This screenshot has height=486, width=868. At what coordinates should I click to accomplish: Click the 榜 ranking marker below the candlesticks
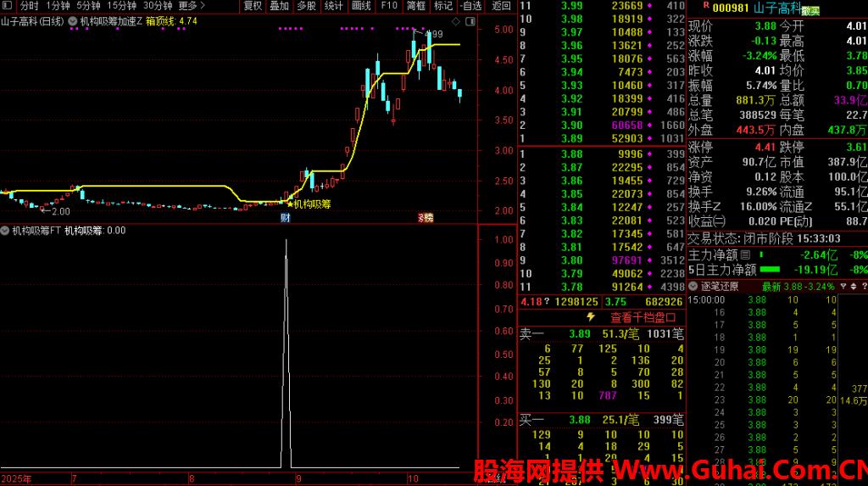pyautogui.click(x=426, y=218)
